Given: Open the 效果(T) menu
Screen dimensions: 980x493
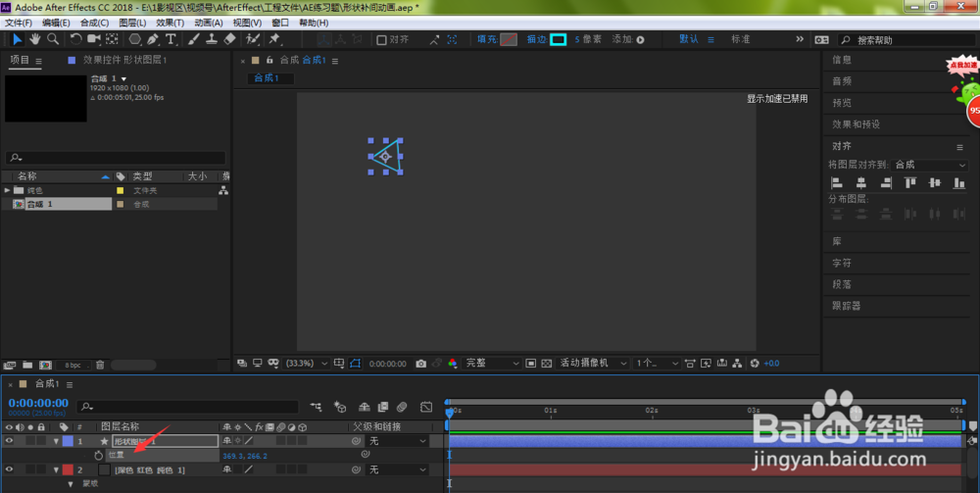Looking at the screenshot, I should click(170, 23).
